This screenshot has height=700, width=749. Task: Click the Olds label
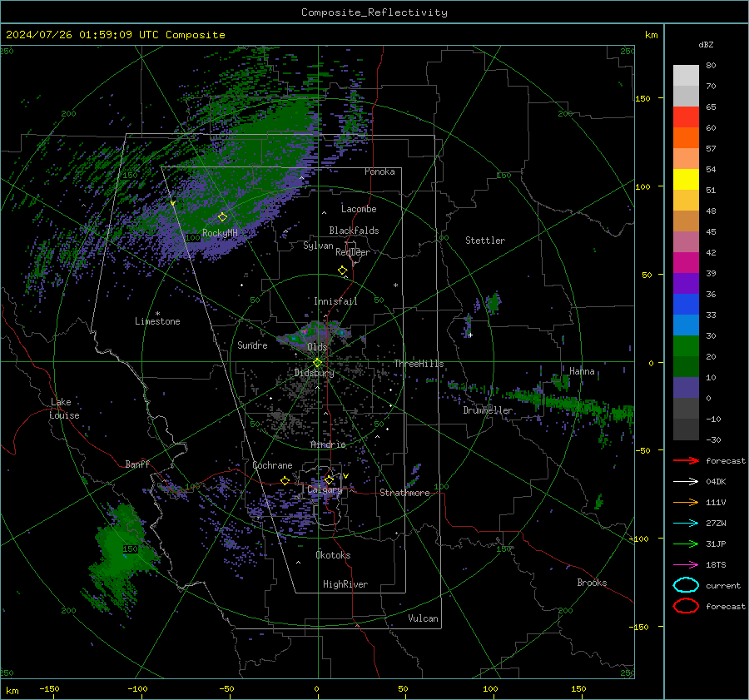pyautogui.click(x=317, y=347)
